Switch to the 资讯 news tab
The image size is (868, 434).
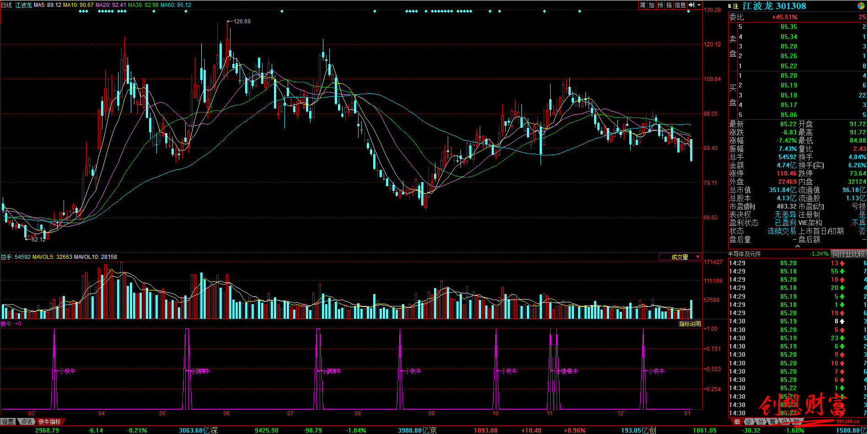[27, 422]
